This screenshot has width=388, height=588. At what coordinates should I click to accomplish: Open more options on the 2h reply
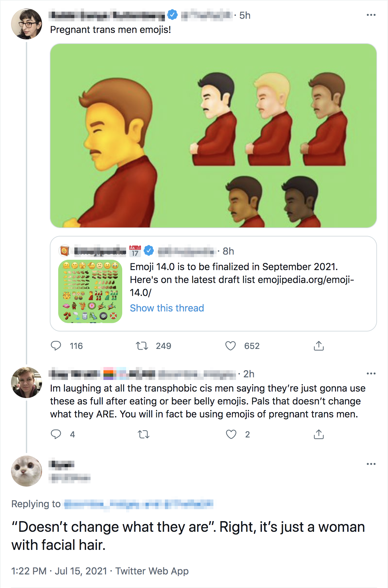pos(371,374)
